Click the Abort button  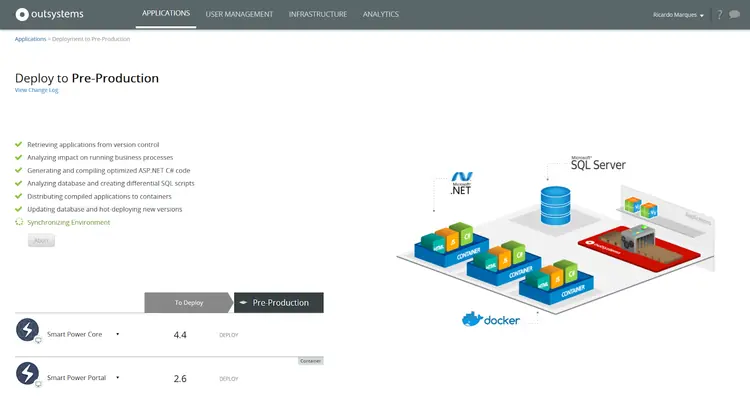[x=41, y=241]
